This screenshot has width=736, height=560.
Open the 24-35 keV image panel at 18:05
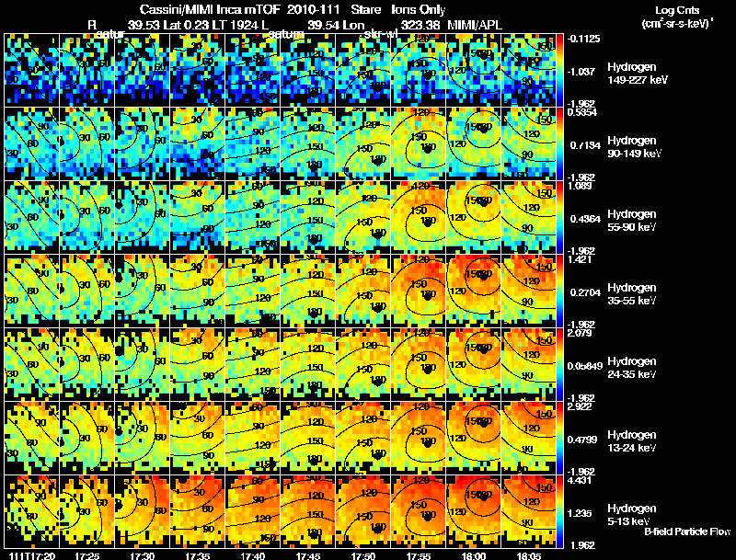click(529, 364)
